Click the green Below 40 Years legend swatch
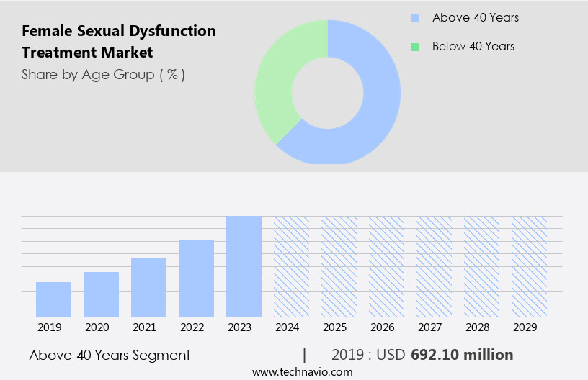Viewport: 588px width, 380px height. 414,47
